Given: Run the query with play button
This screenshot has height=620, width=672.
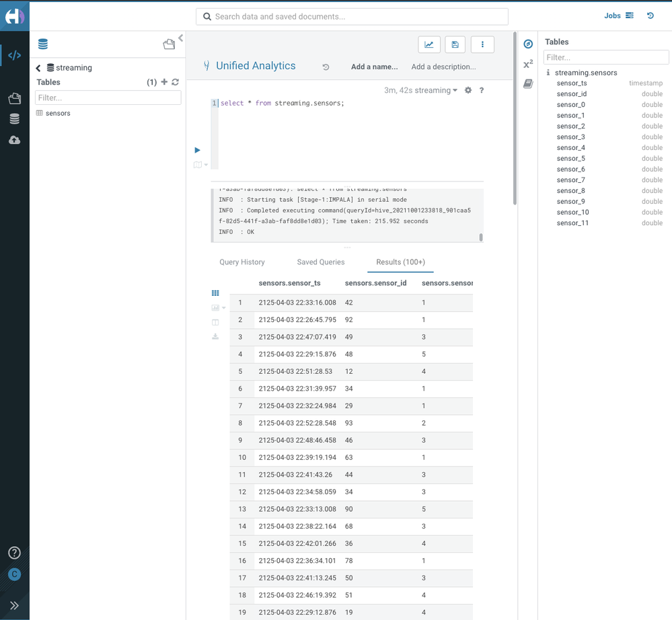Looking at the screenshot, I should 197,150.
